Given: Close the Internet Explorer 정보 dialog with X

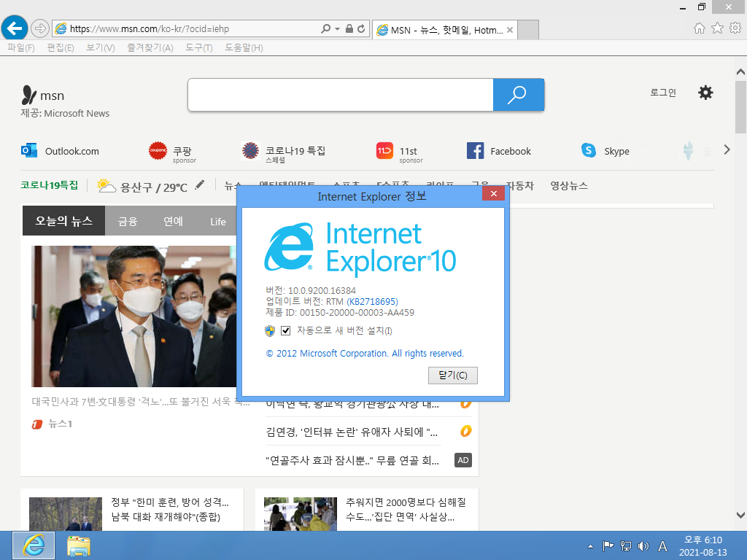Looking at the screenshot, I should [494, 193].
